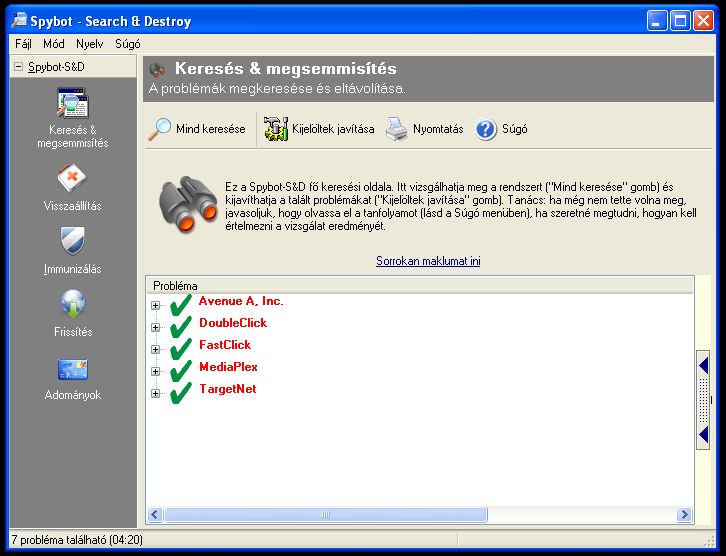Click the horizontal scrollbar left arrow
The width and height of the screenshot is (726, 556).
point(155,514)
